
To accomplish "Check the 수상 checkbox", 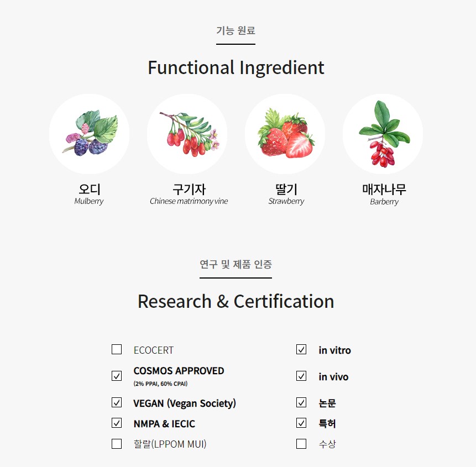I will 301,444.
